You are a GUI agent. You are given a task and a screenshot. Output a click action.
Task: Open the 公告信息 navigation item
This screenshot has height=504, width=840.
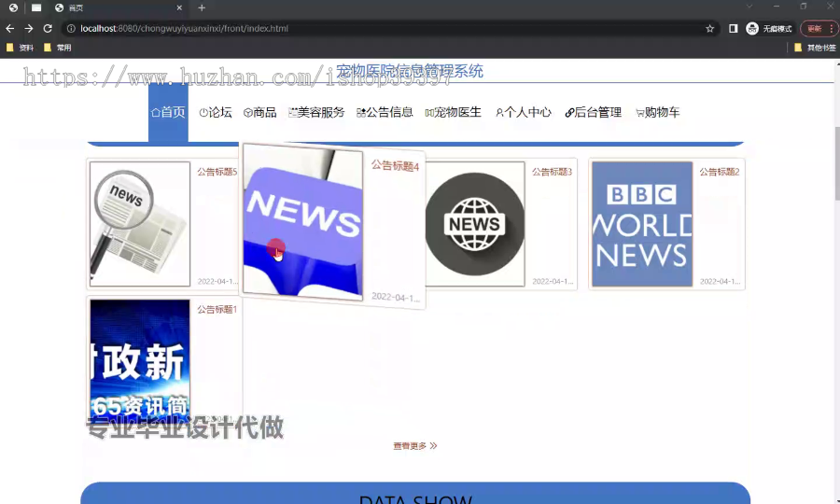coord(385,112)
